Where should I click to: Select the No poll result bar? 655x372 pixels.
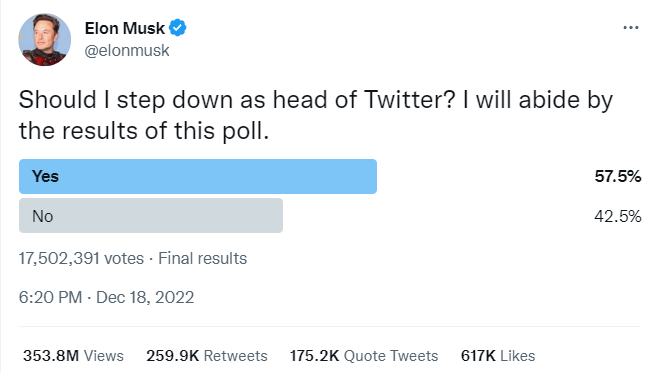point(151,215)
